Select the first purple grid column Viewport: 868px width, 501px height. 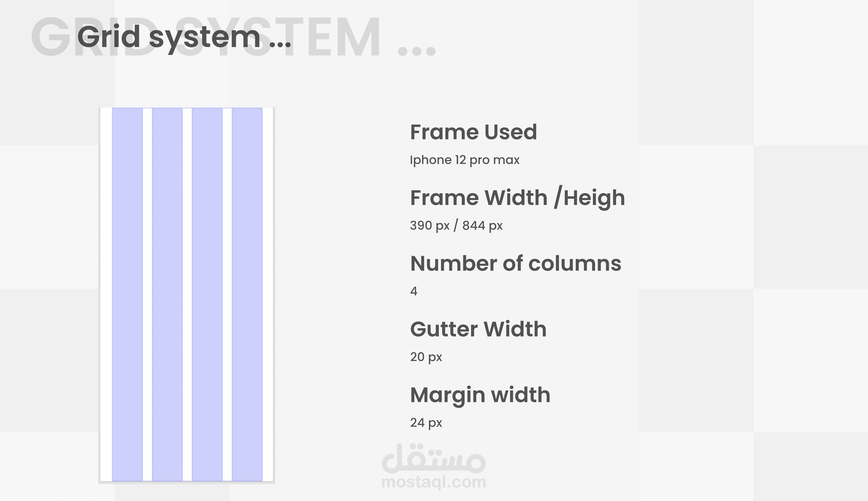point(127,294)
